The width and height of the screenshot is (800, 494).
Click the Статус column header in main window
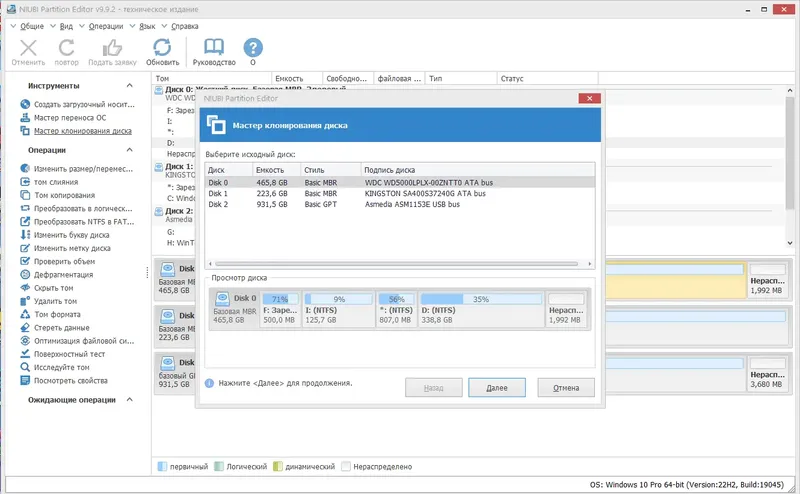coord(547,78)
